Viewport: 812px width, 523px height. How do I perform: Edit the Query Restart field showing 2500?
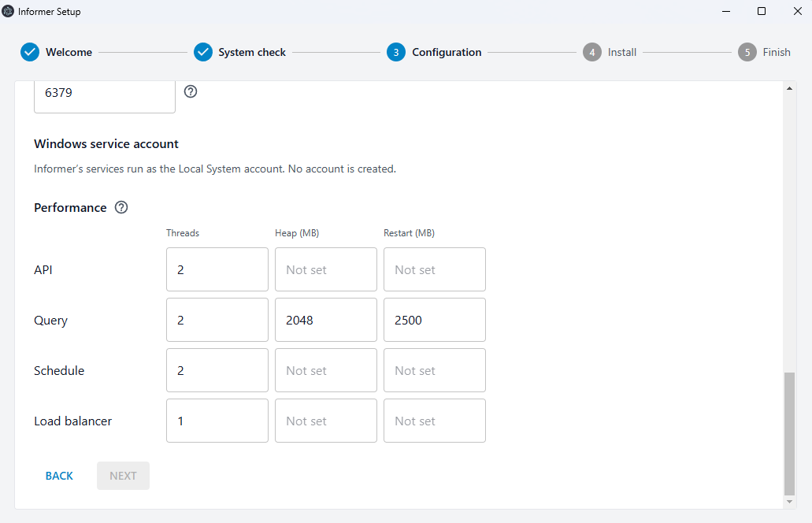435,320
